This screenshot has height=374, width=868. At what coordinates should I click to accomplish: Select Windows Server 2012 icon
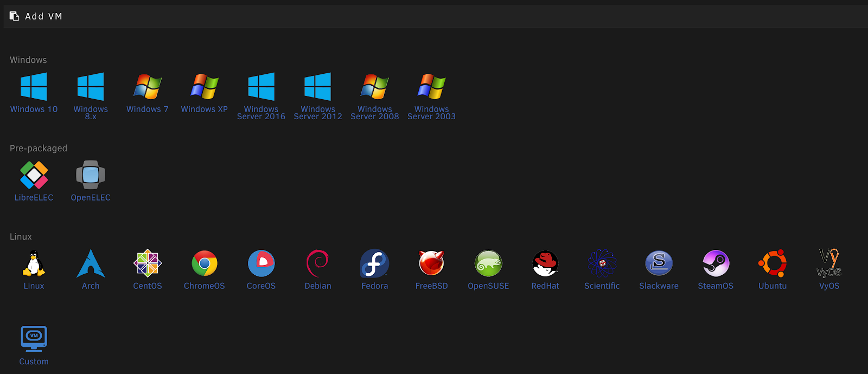[318, 87]
